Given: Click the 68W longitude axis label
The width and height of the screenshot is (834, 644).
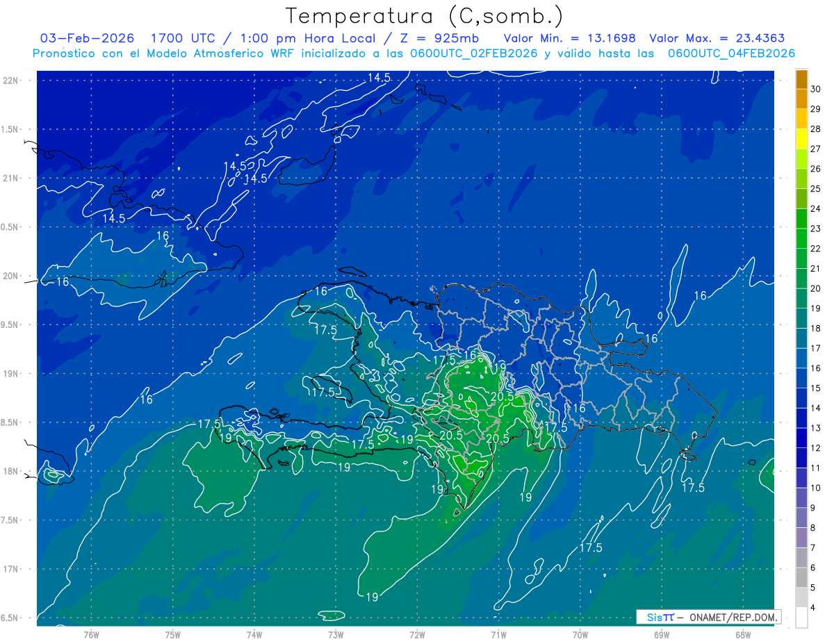Looking at the screenshot, I should [743, 634].
